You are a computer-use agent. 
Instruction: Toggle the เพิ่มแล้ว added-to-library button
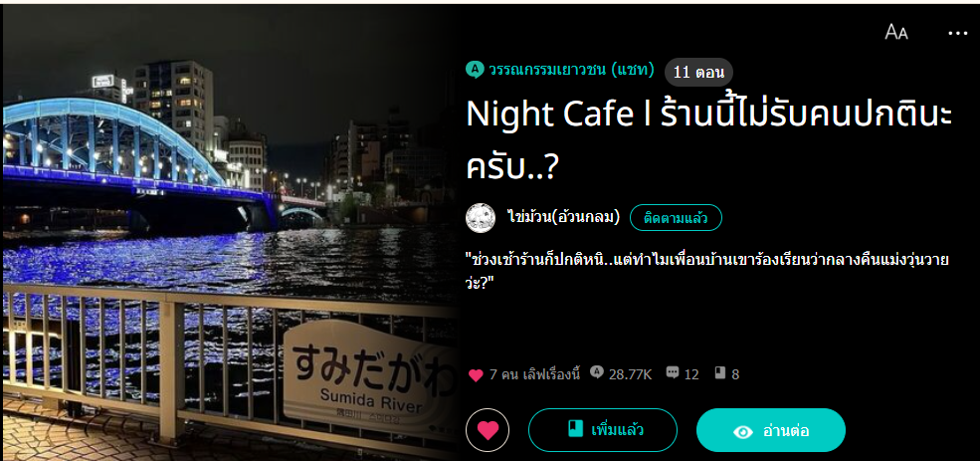[603, 430]
